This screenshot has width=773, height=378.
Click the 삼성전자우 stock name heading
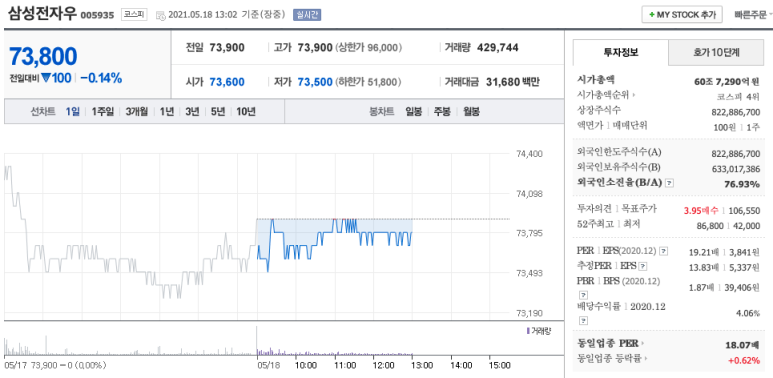42,13
